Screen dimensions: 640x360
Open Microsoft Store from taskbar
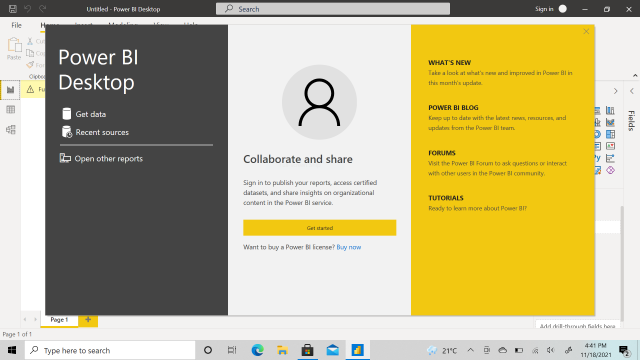tap(307, 350)
